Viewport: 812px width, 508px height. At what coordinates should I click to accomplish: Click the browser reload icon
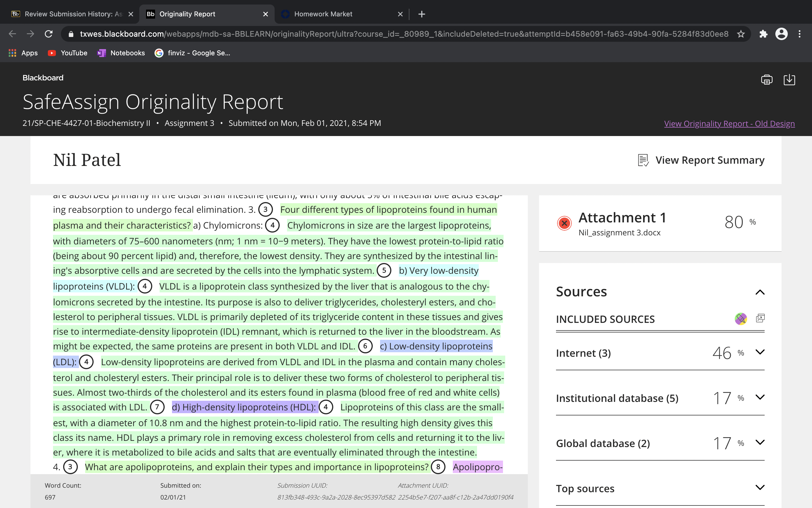point(49,34)
